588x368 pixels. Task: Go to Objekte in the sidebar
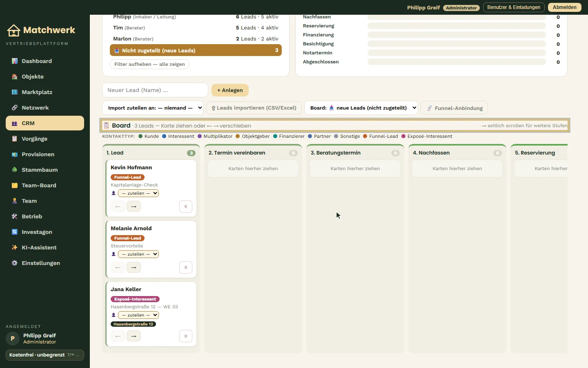click(x=45, y=76)
